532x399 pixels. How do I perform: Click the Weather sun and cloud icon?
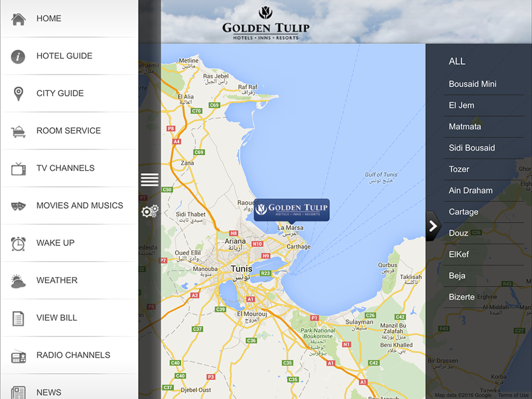click(x=18, y=281)
